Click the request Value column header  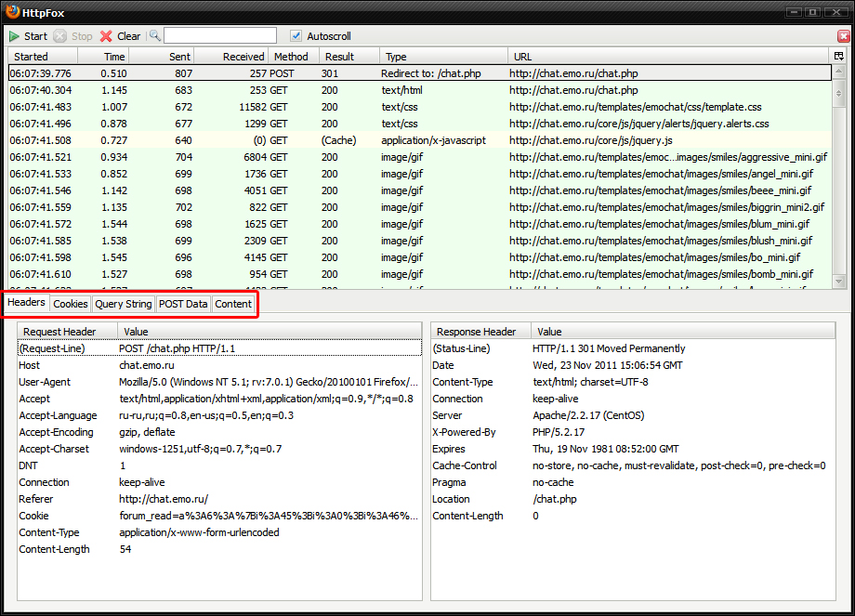270,331
